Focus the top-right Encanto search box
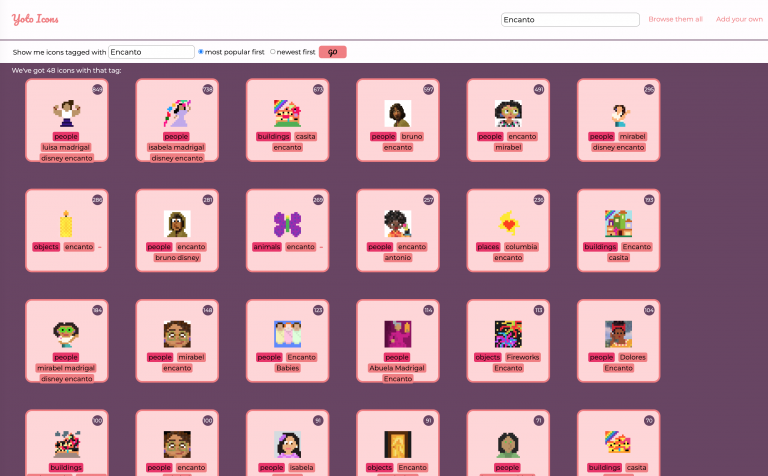This screenshot has height=476, width=768. coord(569,19)
